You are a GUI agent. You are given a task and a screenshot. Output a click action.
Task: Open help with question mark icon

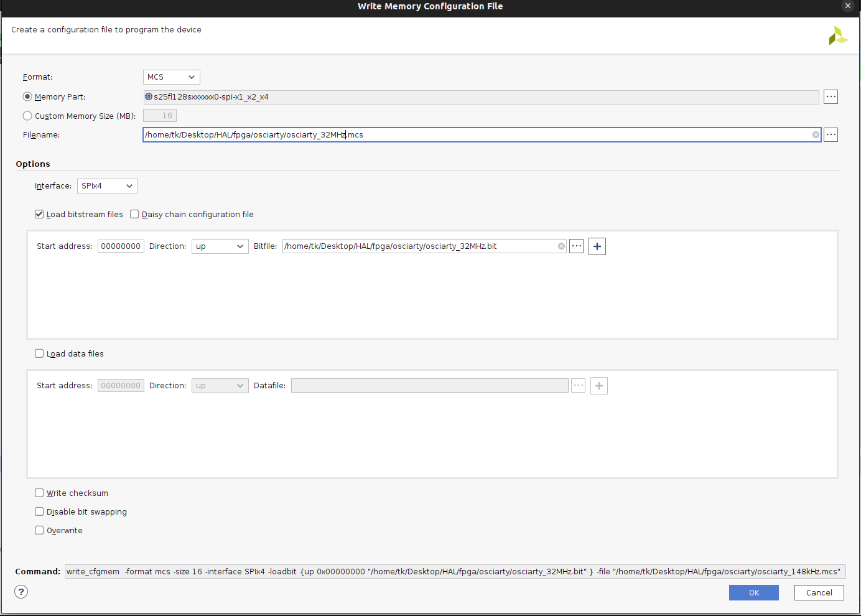(x=21, y=592)
